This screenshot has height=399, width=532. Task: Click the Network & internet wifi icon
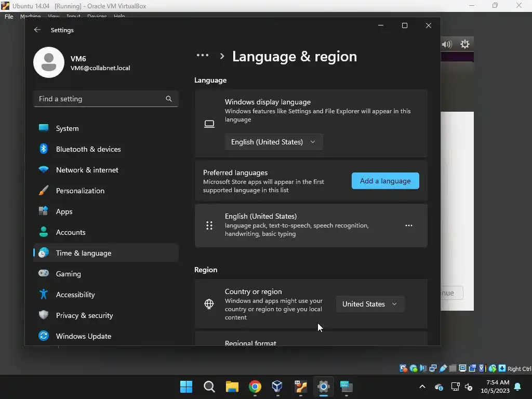tap(44, 169)
